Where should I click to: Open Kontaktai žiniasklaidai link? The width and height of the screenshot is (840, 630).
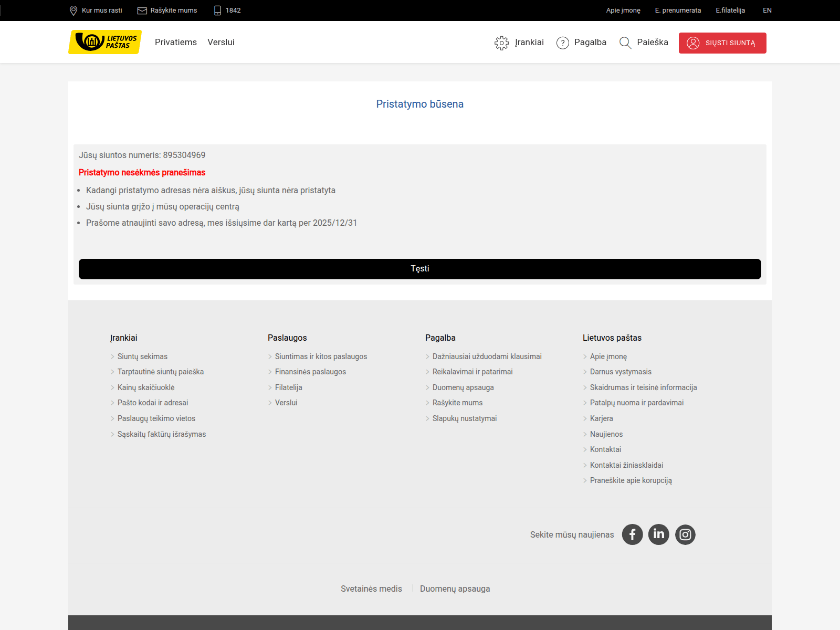click(x=626, y=465)
